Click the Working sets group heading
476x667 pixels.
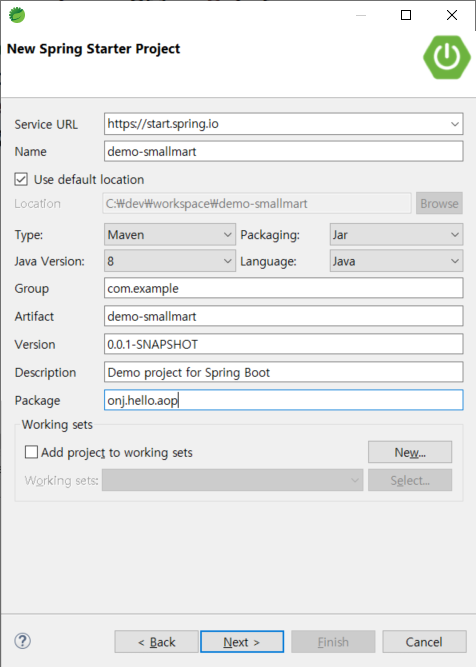point(57,425)
